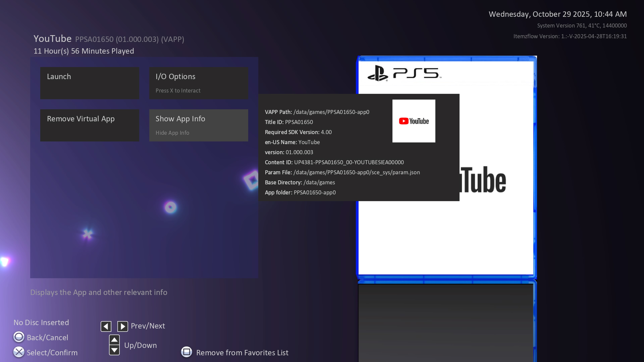
Task: Click the square Remove from Favorites icon
Action: click(186, 352)
